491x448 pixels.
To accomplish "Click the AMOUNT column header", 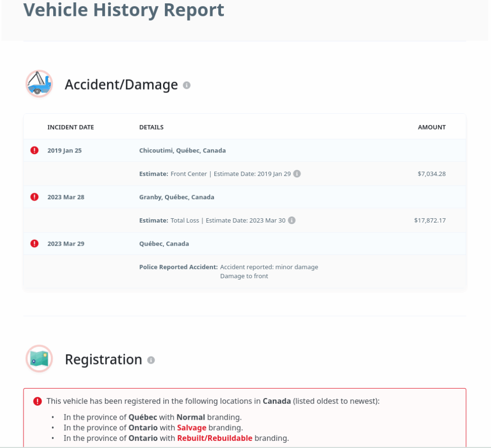I will pyautogui.click(x=432, y=127).
